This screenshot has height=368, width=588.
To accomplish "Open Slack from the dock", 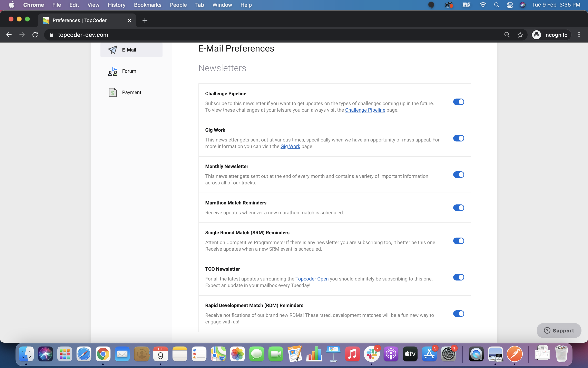I will (372, 354).
